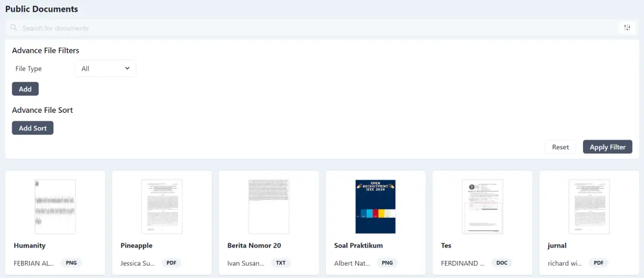Click Apply Filter button
The image size is (644, 278).
(x=608, y=147)
